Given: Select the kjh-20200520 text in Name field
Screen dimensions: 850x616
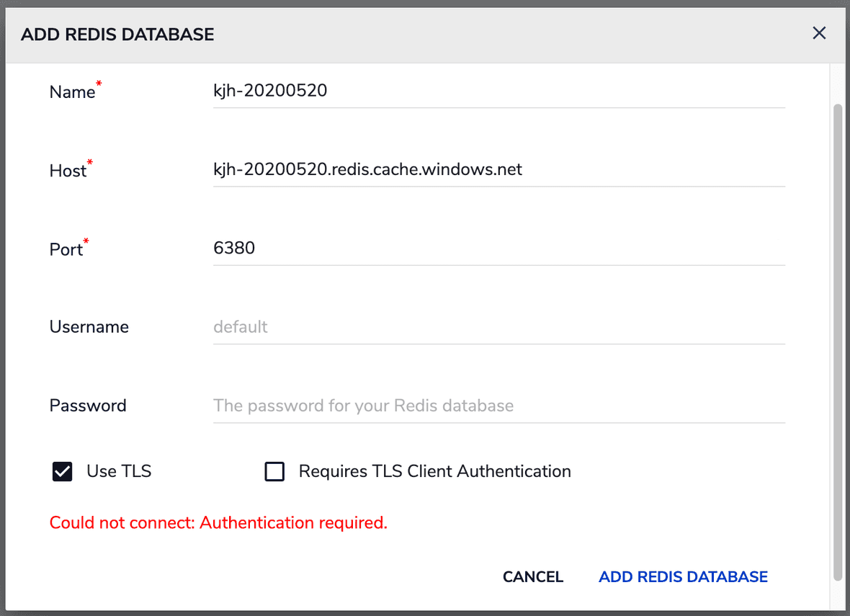Looking at the screenshot, I should tap(270, 90).
